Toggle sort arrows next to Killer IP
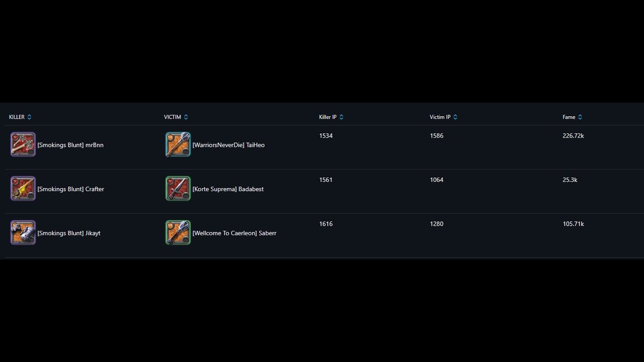The image size is (644, 362). [341, 117]
